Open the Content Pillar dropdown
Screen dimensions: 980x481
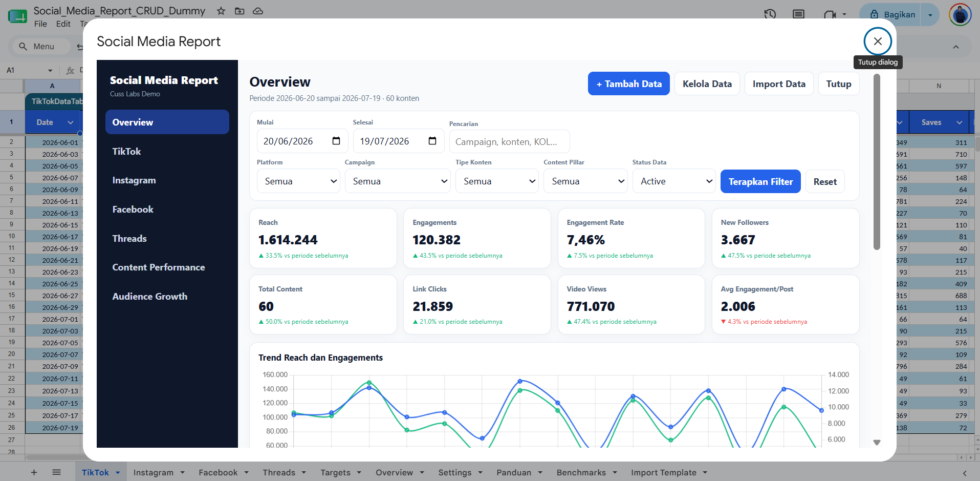pyautogui.click(x=585, y=181)
